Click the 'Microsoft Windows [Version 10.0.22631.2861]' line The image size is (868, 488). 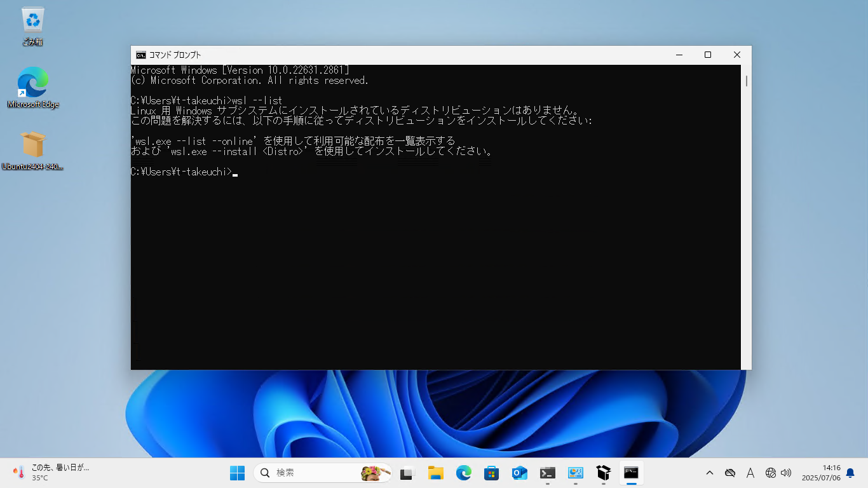240,70
